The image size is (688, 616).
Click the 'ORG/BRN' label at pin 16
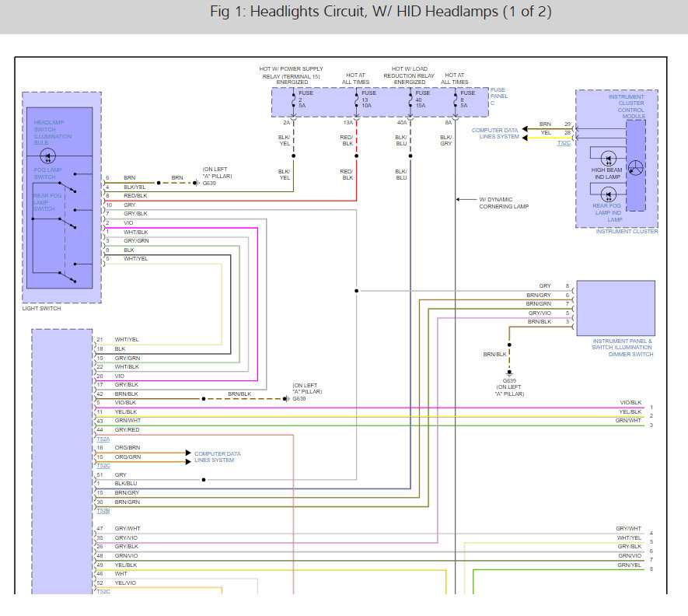(x=127, y=447)
